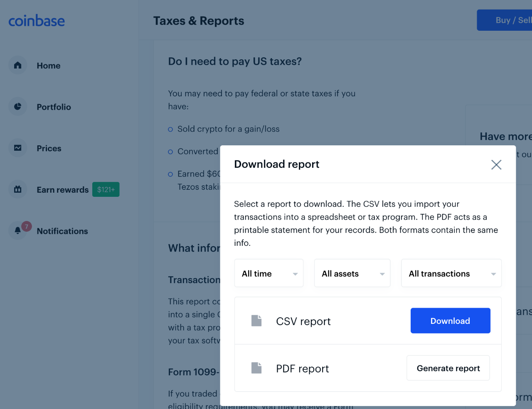Click the Notifications bell icon
This screenshot has height=409, width=532.
(17, 230)
